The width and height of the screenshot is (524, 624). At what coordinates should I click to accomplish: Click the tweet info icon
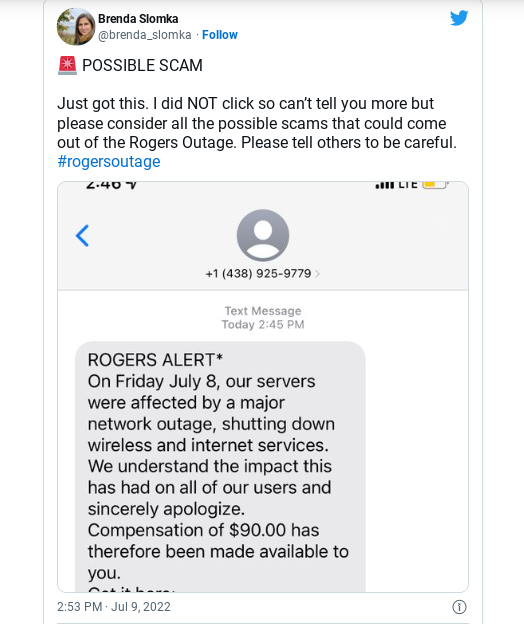459,607
